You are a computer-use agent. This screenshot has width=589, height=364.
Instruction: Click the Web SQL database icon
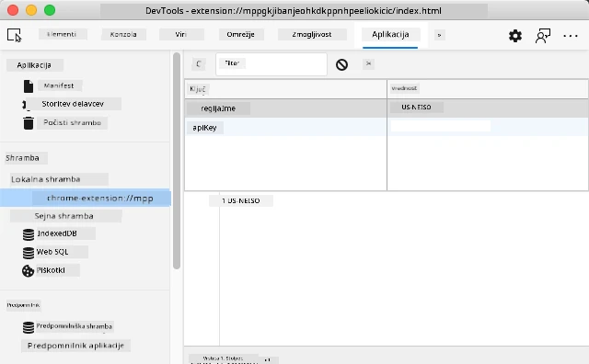point(29,253)
